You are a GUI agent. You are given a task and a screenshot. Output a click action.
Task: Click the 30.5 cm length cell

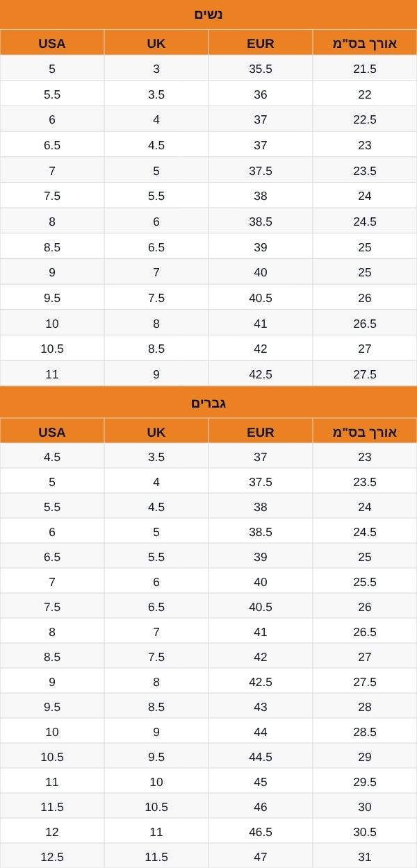pyautogui.click(x=365, y=832)
